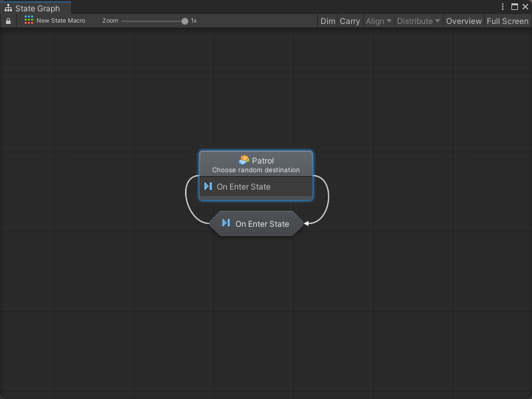The width and height of the screenshot is (532, 399).
Task: Click the 1x zoom level label
Action: pos(194,21)
